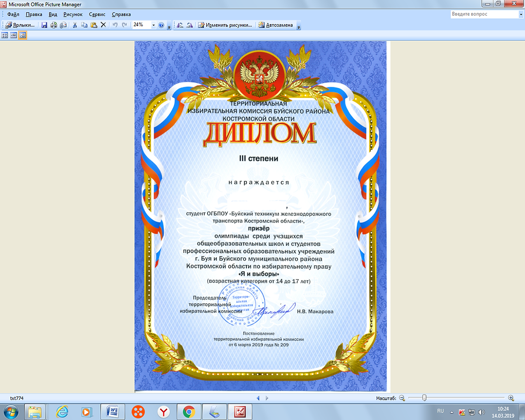Copy using the copy icon
525x420 pixels.
(x=85, y=25)
